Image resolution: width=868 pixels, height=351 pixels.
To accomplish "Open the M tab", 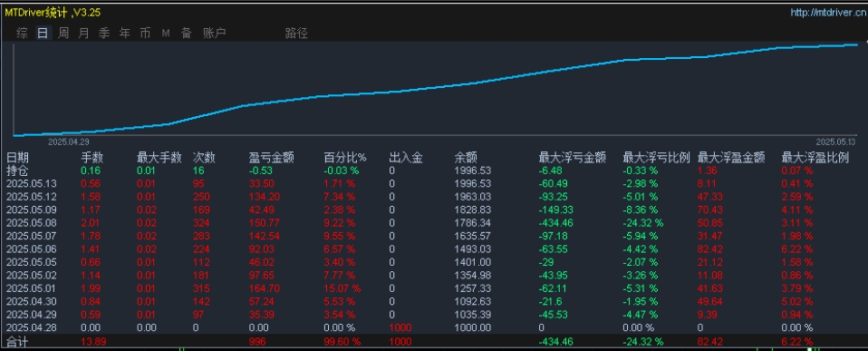I will 166,34.
